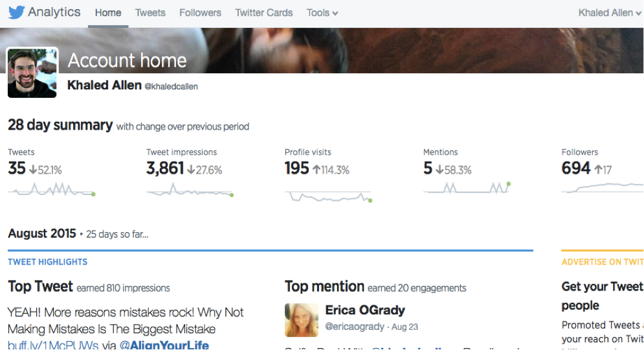
Task: Expand the Tools dropdown menu
Action: coord(322,13)
